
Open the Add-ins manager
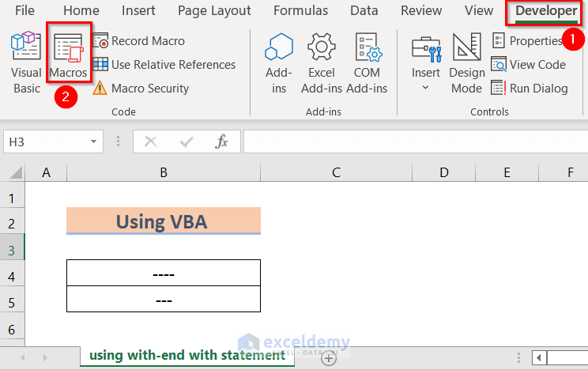tap(279, 63)
